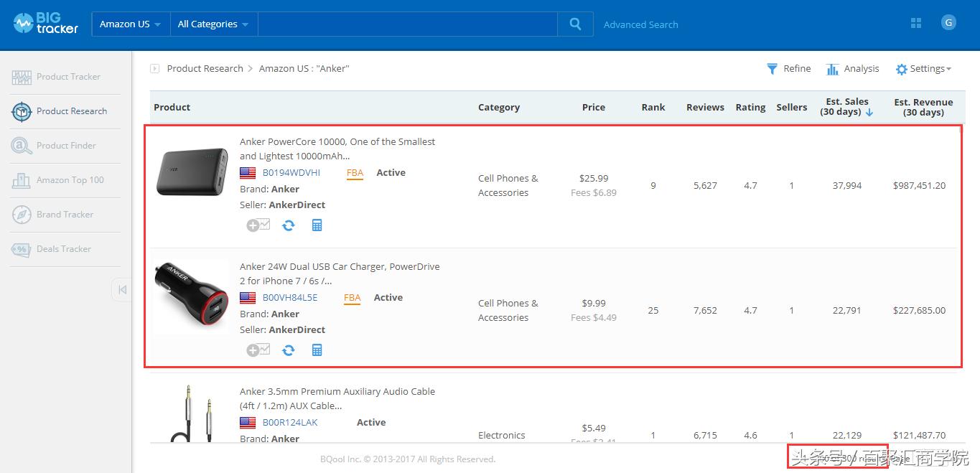Sort by Rating column header
980x473 pixels.
750,107
